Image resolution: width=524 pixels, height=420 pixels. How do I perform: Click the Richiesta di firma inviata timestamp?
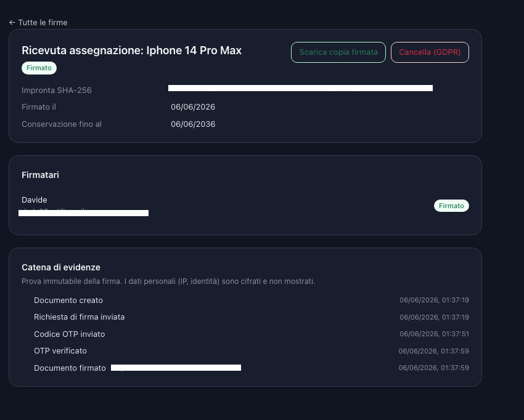click(x=434, y=317)
